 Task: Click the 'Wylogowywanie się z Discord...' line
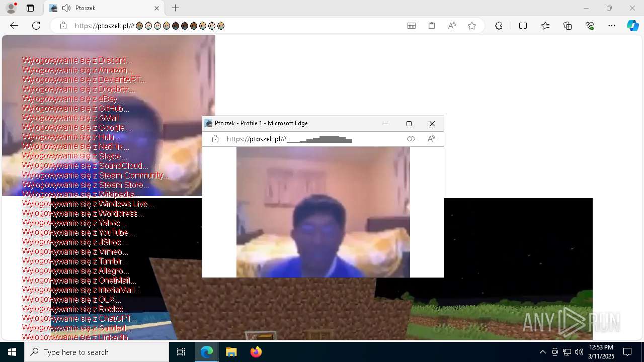click(x=77, y=60)
